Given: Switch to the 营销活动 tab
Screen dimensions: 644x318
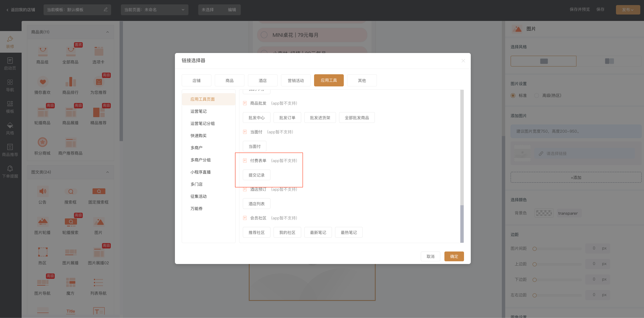Looking at the screenshot, I should coord(296,80).
